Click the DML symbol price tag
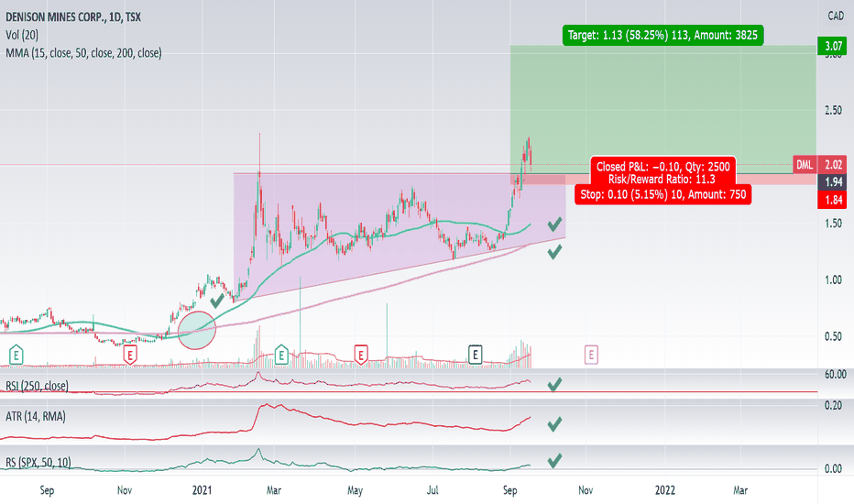The image size is (854, 504). (805, 165)
